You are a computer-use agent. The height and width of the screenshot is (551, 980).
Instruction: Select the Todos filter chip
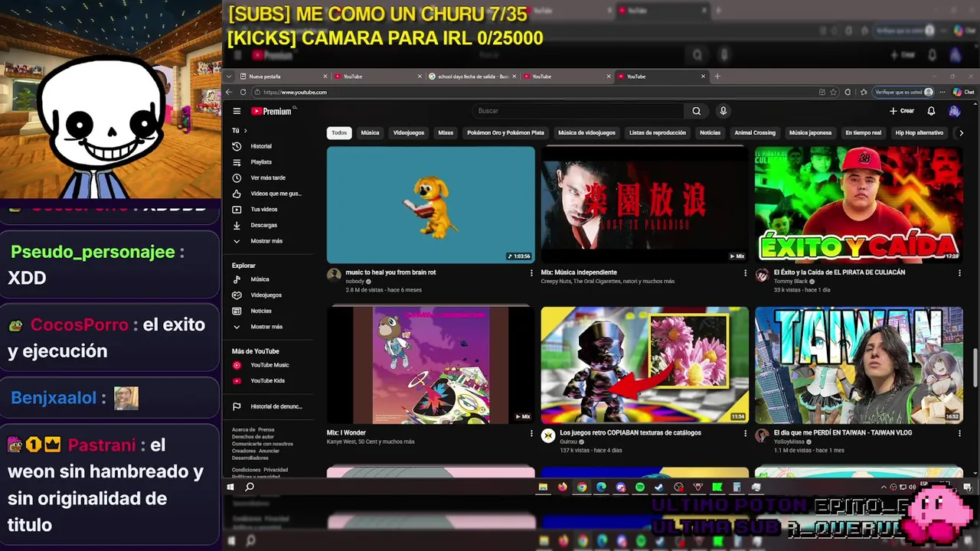click(339, 132)
